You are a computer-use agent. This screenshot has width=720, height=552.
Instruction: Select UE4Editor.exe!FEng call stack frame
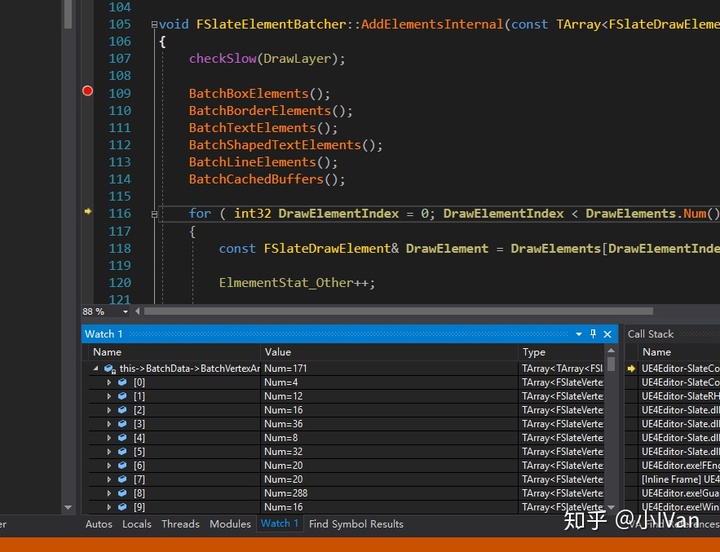[679, 465]
